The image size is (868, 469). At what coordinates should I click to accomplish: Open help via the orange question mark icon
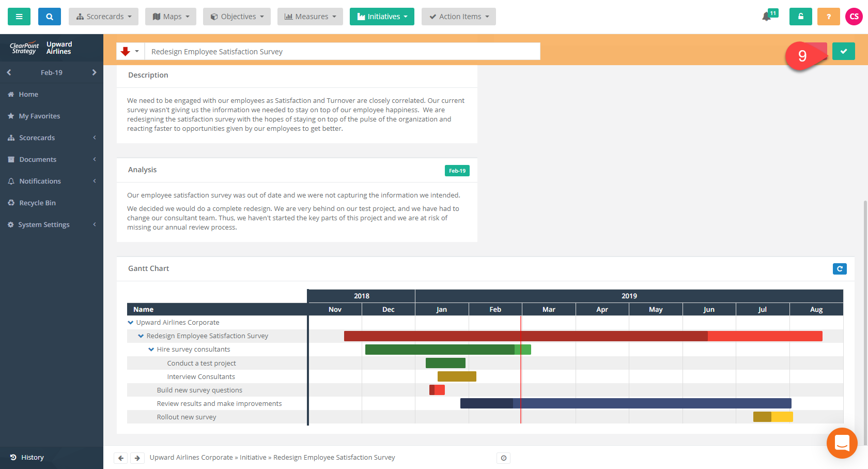[x=828, y=16]
